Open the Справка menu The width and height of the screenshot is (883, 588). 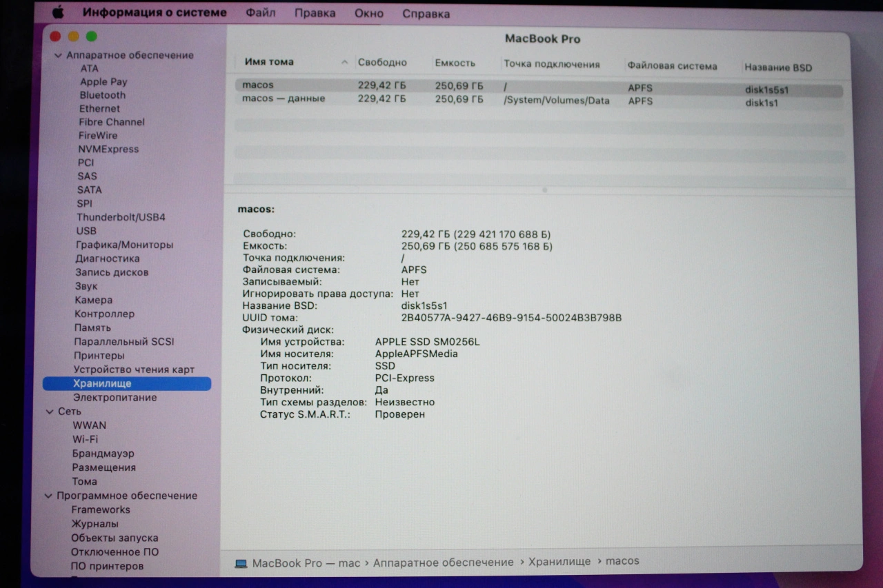[426, 13]
